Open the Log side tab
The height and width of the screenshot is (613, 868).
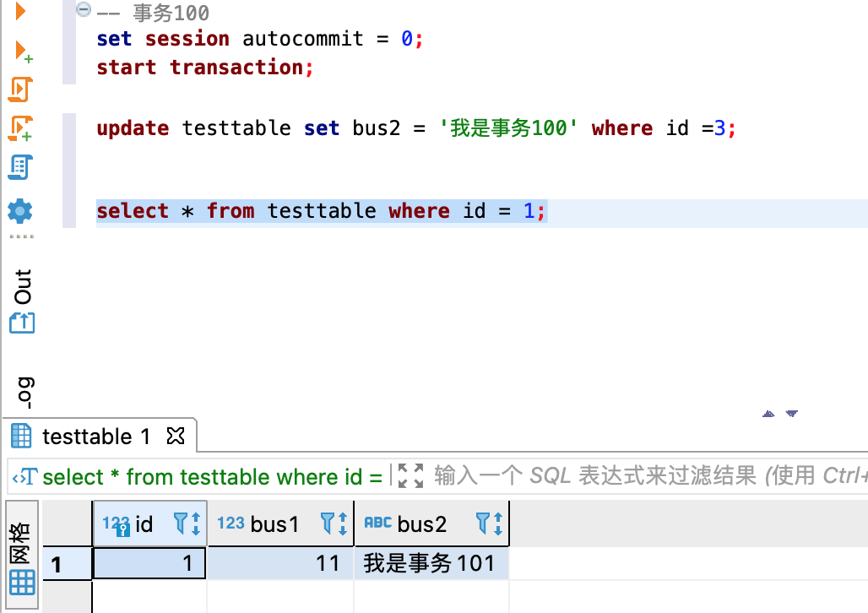(x=25, y=392)
